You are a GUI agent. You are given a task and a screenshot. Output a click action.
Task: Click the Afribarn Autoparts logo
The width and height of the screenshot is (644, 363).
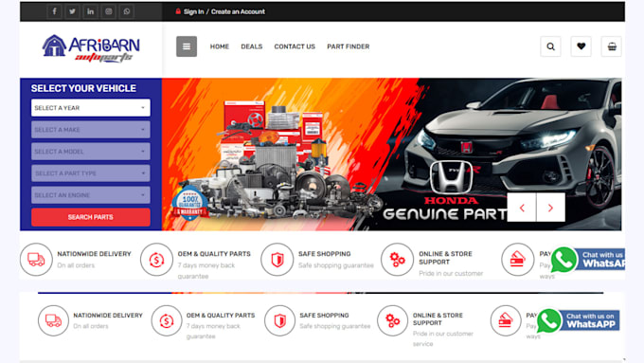pos(91,48)
